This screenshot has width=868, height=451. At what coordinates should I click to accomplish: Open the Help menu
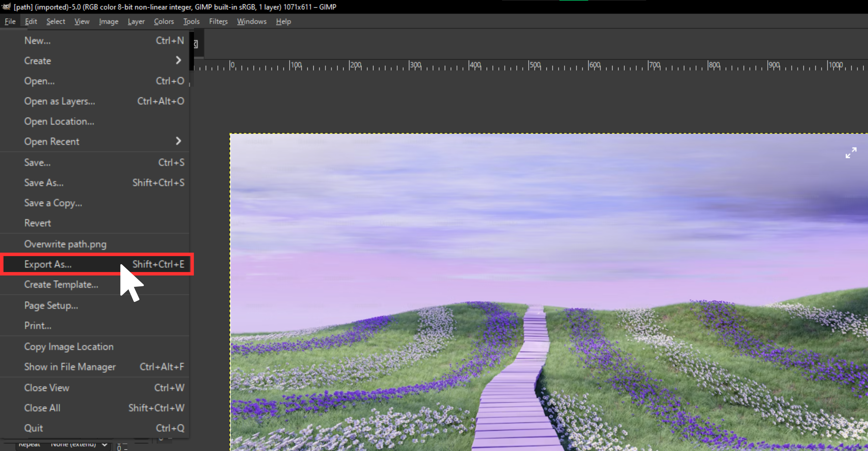(x=283, y=21)
